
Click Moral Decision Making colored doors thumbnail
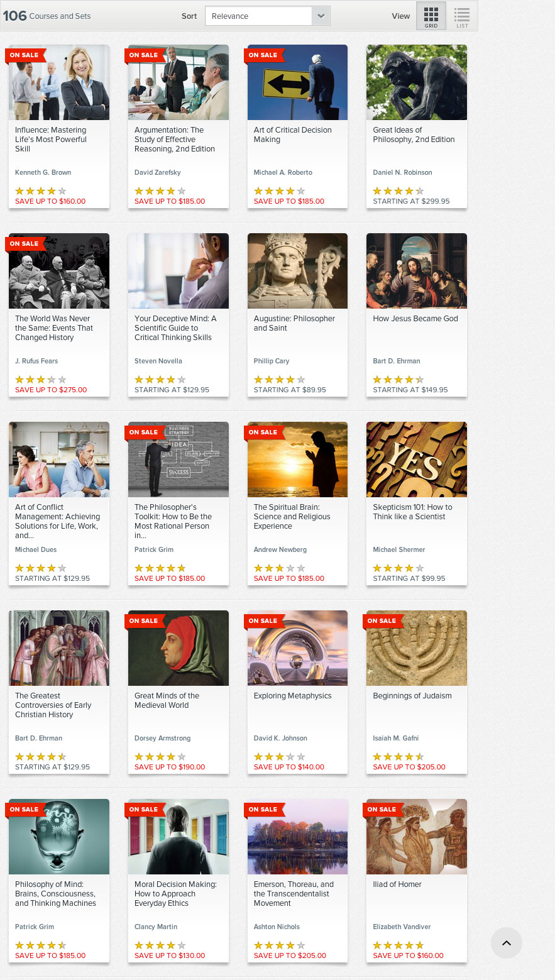click(179, 837)
